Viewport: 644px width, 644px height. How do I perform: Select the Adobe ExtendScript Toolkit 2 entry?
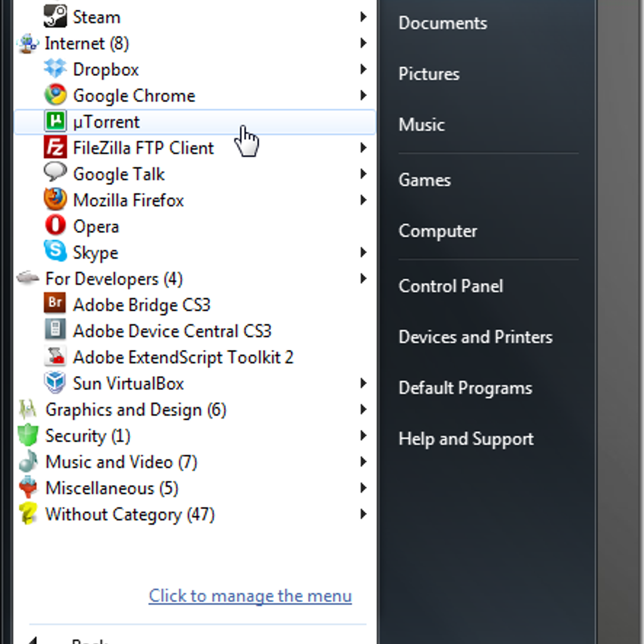pos(195,357)
